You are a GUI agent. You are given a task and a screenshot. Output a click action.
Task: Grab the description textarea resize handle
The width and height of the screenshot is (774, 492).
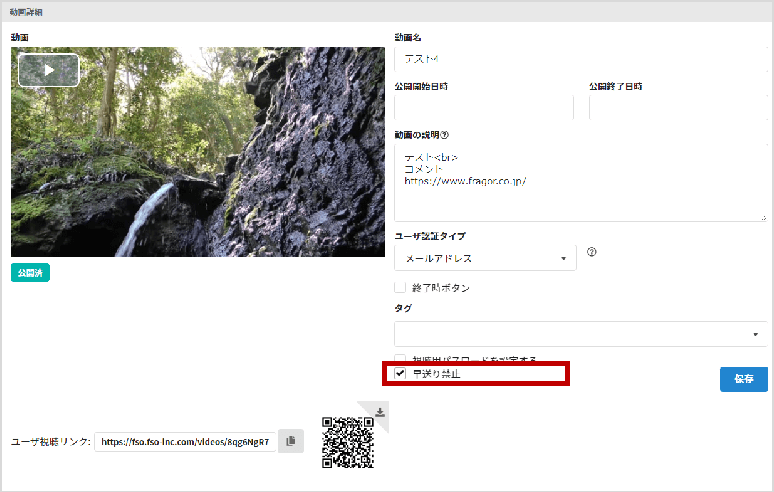click(763, 217)
